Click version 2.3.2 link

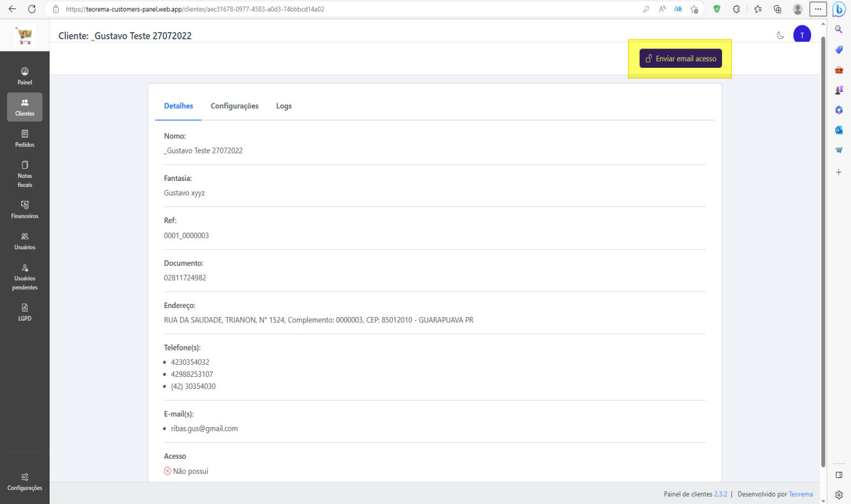(720, 494)
